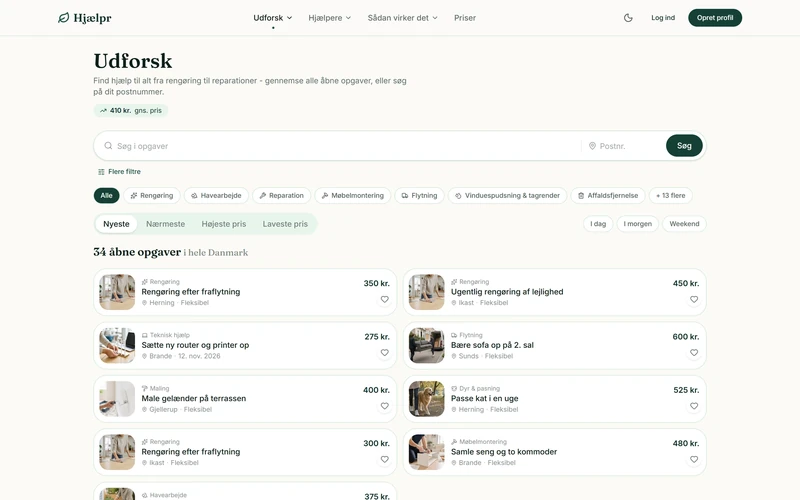Favorite Samle seng og to kommoder

click(694, 459)
